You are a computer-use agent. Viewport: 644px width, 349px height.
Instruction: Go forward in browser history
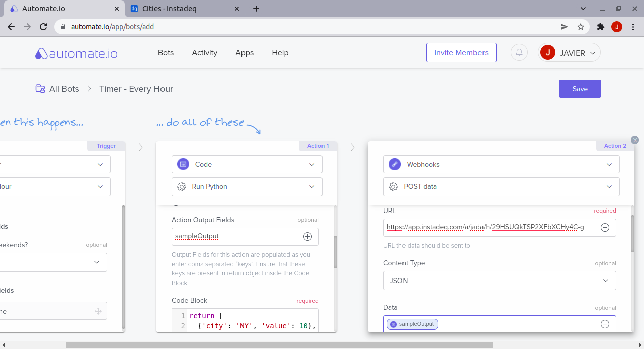click(x=27, y=27)
